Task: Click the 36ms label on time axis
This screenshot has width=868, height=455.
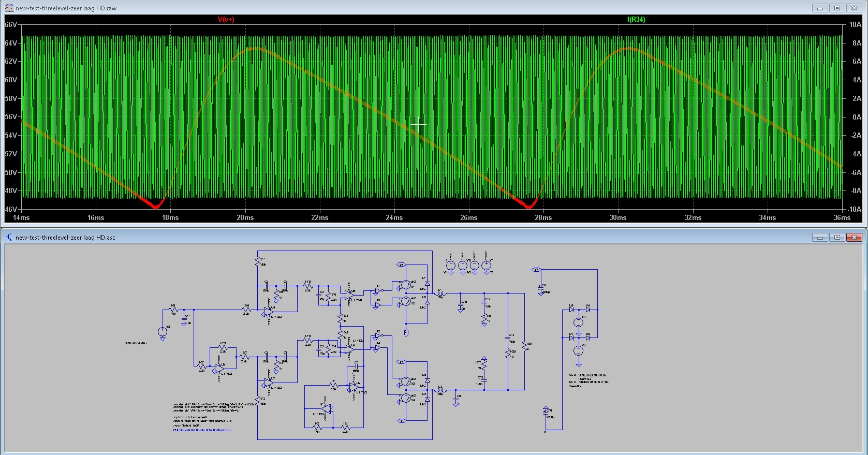Action: 842,217
